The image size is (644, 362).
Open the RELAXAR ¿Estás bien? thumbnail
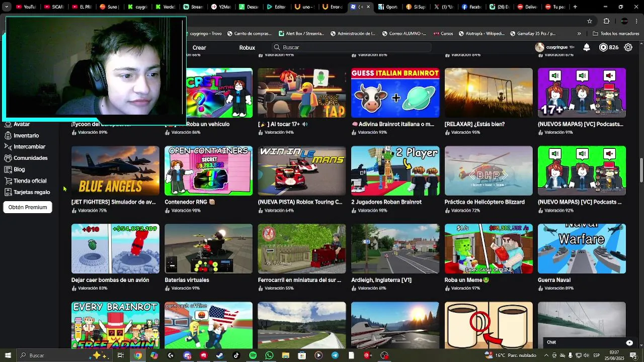(x=489, y=93)
